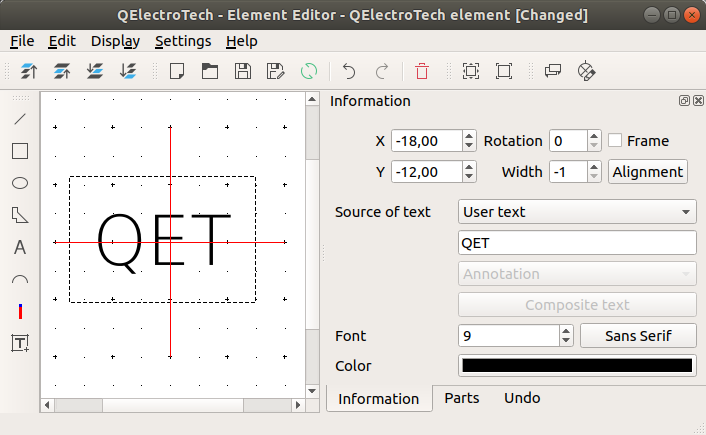Save the element with floppy icon
This screenshot has width=706, height=435.
point(243,71)
